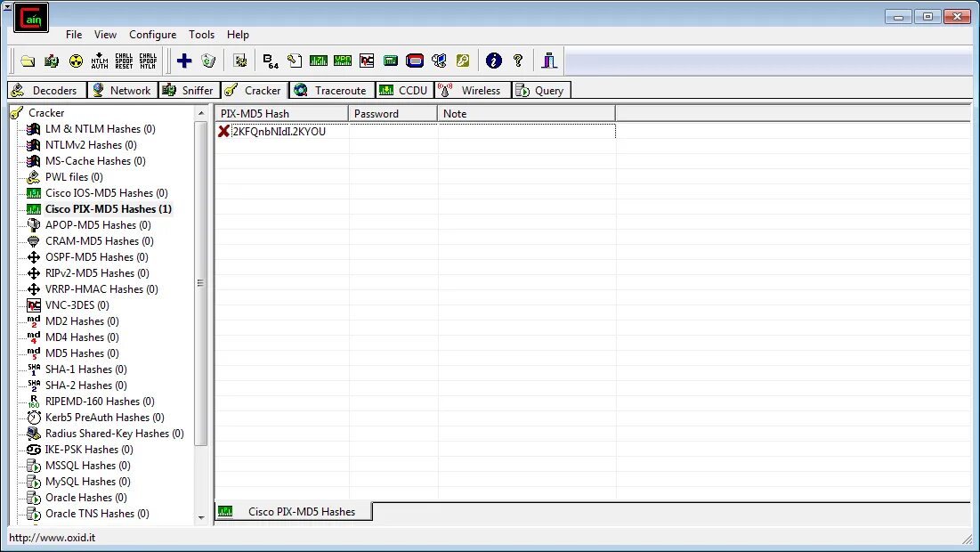Click the NTLM Auth toolbar icon
Viewport: 980px width, 552px height.
click(x=100, y=61)
